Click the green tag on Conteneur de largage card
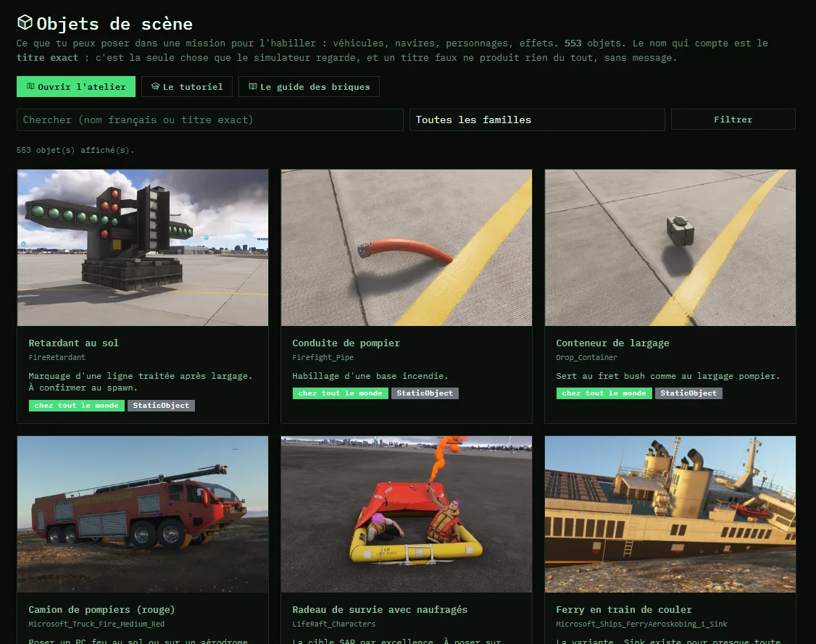The image size is (816, 644). [604, 393]
